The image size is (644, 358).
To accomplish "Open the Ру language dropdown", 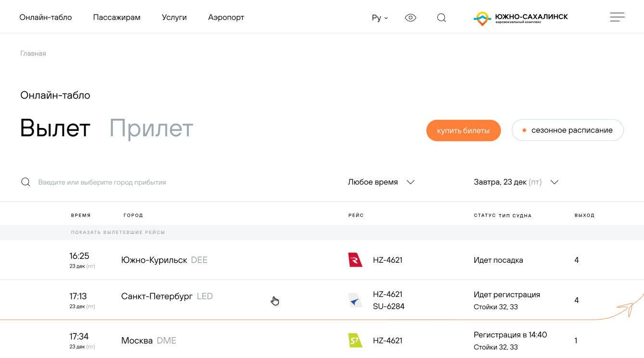I will pos(380,18).
